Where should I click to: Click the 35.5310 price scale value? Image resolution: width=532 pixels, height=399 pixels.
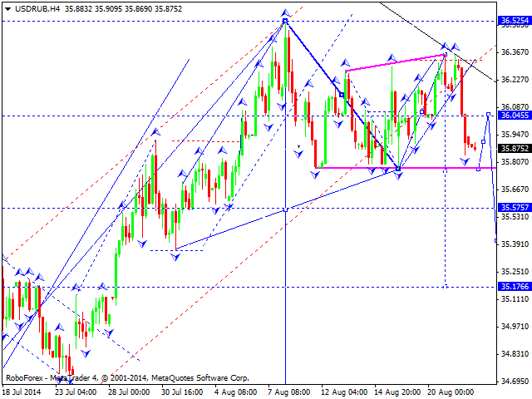click(x=515, y=216)
